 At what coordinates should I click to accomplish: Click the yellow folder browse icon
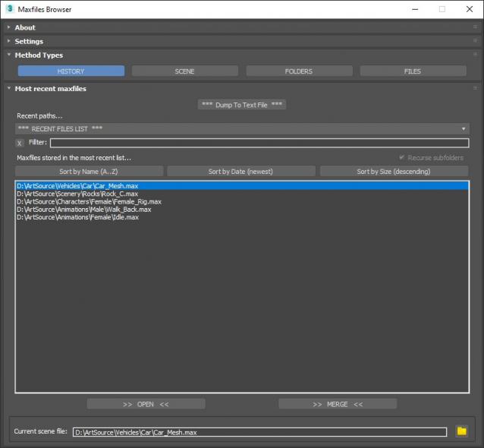(461, 431)
